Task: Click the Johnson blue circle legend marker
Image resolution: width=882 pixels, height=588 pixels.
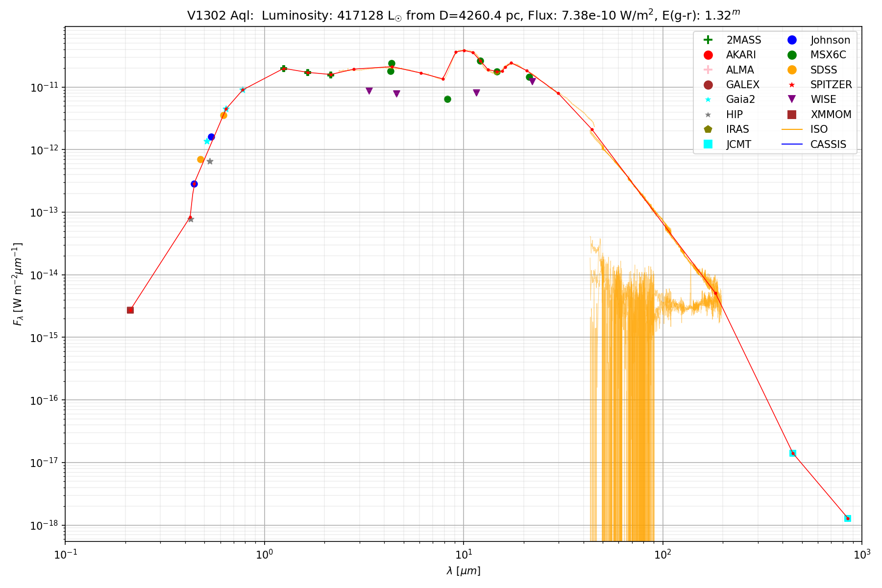Action: (x=792, y=40)
